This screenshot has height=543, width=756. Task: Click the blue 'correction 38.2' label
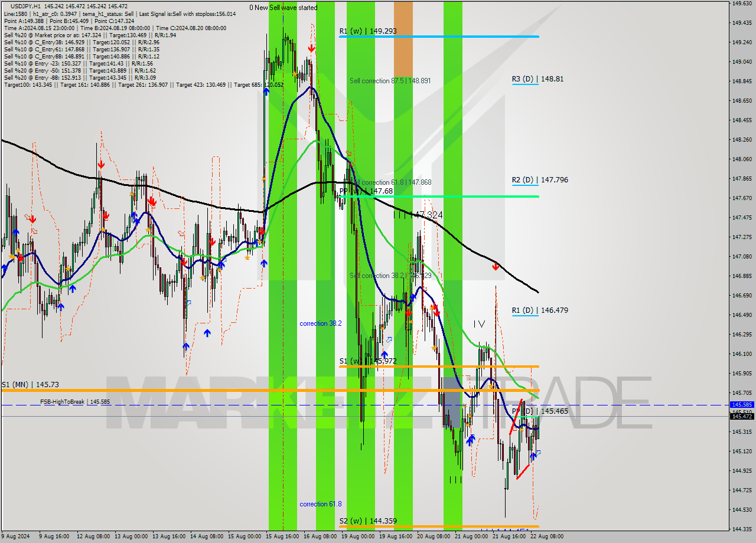coord(320,323)
